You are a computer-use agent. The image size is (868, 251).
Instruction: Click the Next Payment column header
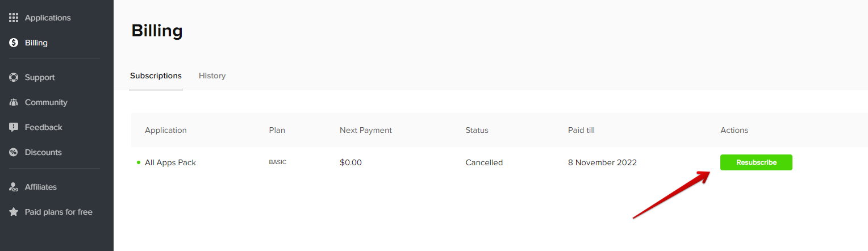[x=366, y=130]
